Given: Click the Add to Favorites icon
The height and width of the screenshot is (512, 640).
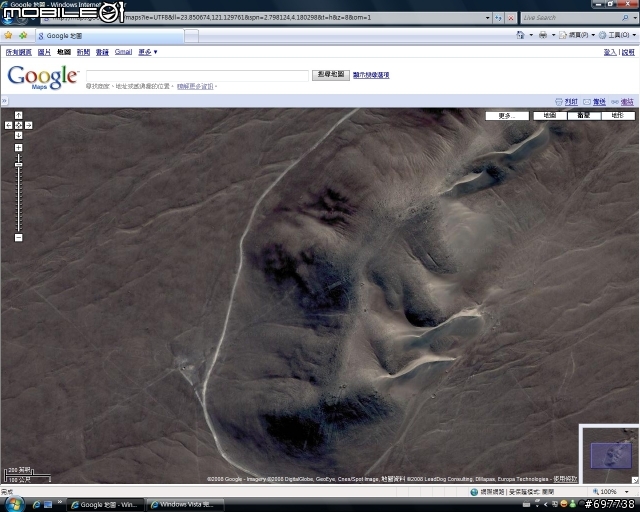Looking at the screenshot, I should pos(23,35).
